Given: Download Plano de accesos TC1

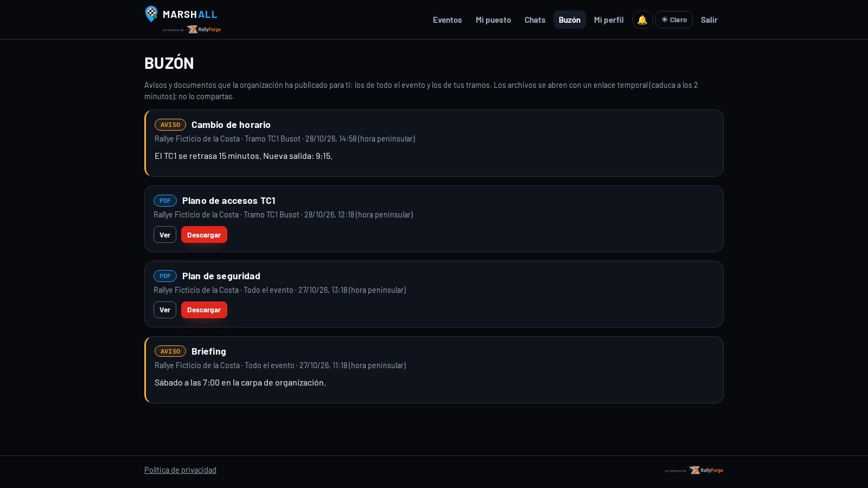Looking at the screenshot, I should (x=204, y=235).
